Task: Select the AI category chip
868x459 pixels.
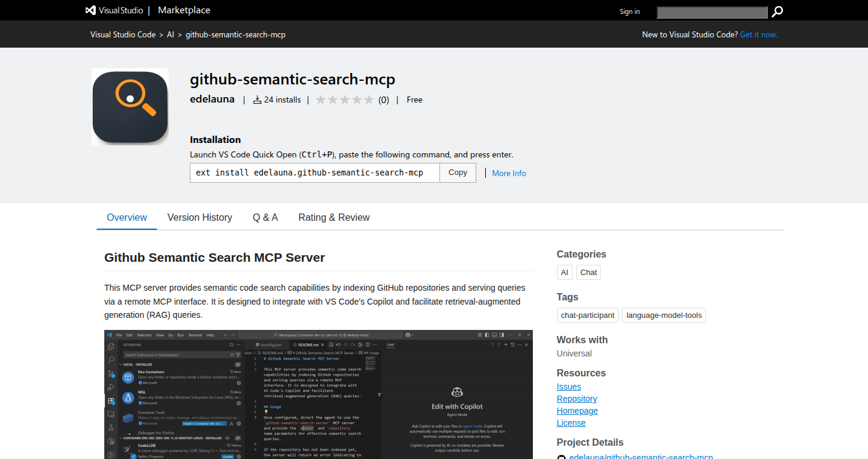Action: [x=565, y=273]
